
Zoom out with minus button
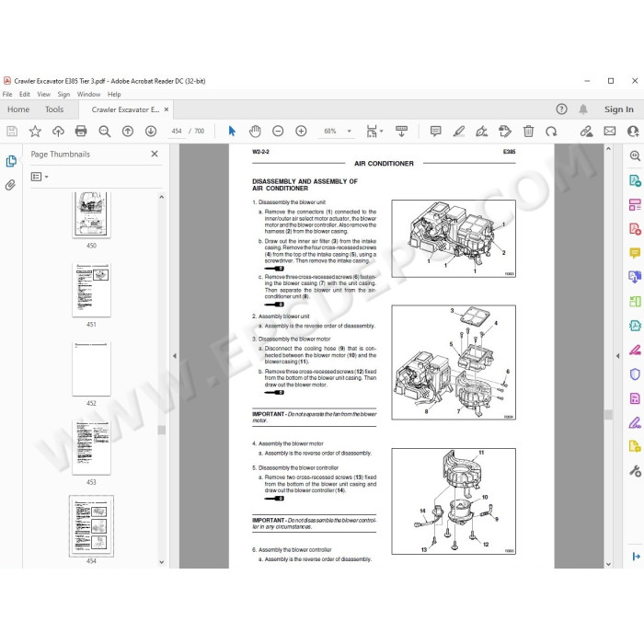pyautogui.click(x=278, y=132)
